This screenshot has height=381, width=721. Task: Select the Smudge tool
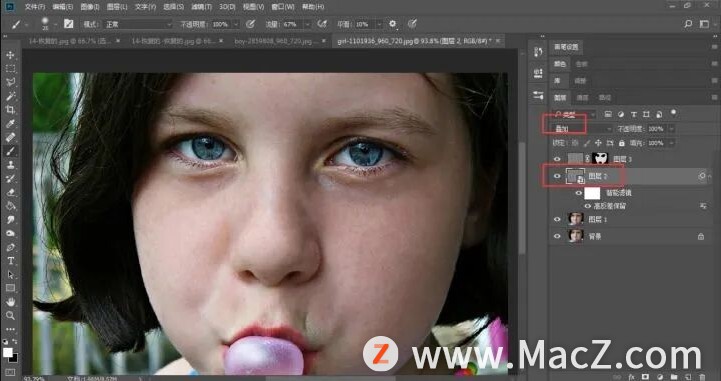click(10, 220)
